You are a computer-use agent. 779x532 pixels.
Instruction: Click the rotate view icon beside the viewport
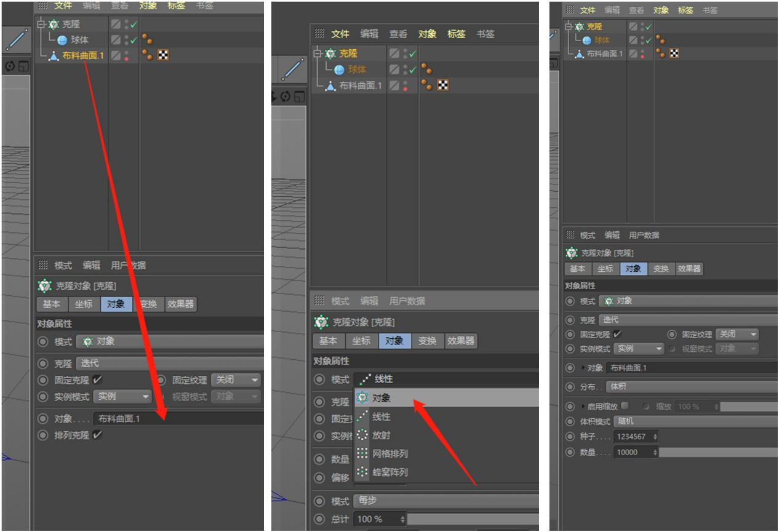coord(10,66)
